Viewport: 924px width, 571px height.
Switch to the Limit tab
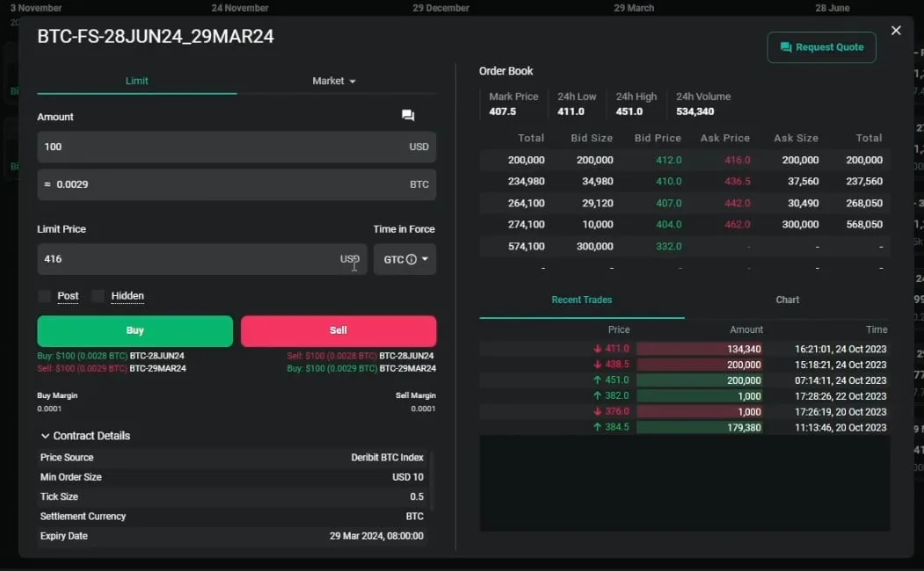pyautogui.click(x=137, y=81)
